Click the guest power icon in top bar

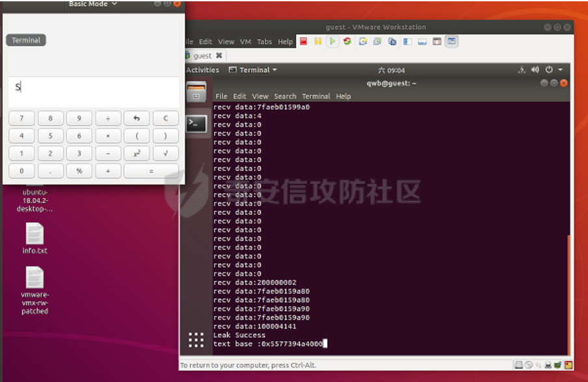(549, 70)
